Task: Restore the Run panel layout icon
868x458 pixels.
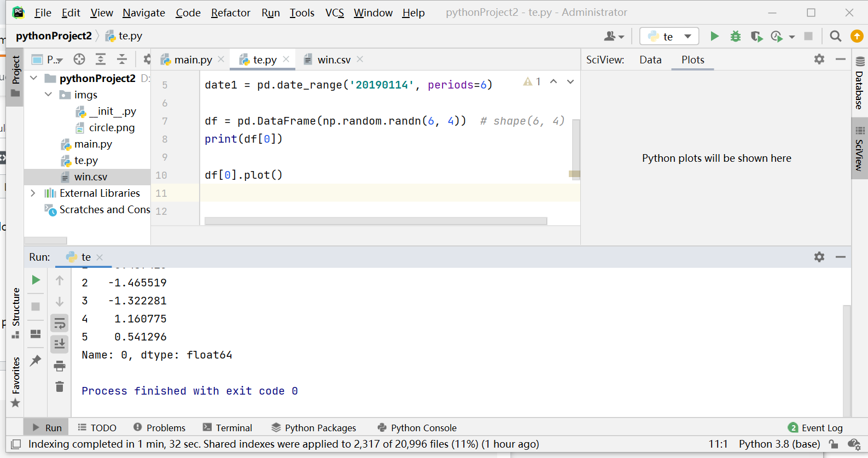Action: 36,333
